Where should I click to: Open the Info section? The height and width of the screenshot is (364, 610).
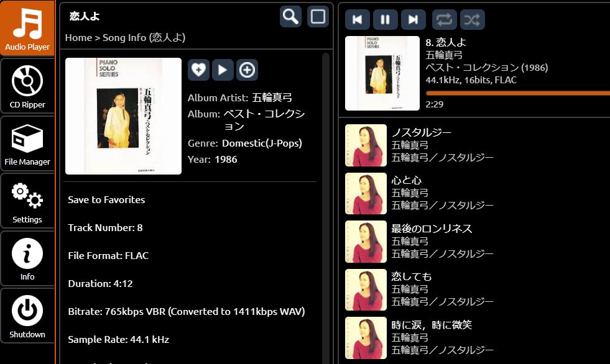[27, 258]
